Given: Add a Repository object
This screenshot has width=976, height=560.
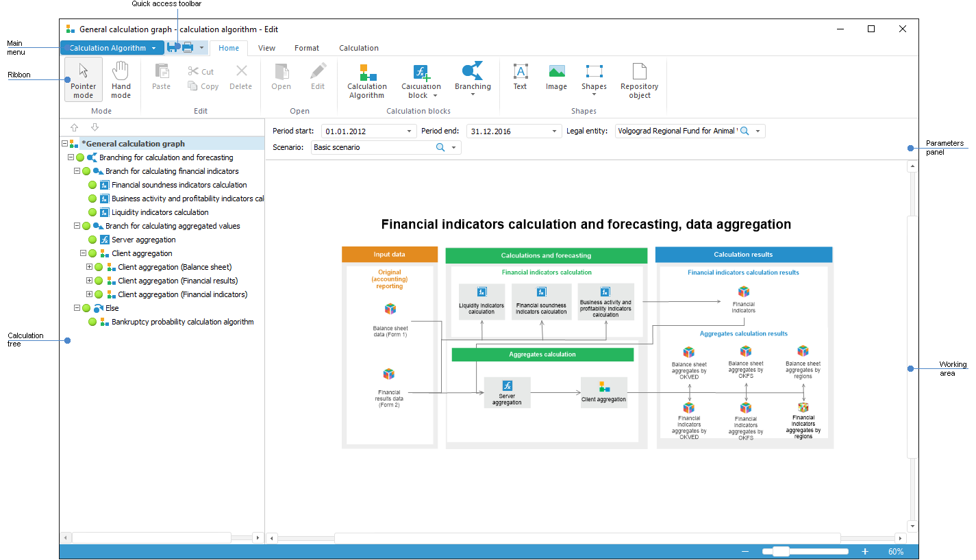Looking at the screenshot, I should point(639,79).
